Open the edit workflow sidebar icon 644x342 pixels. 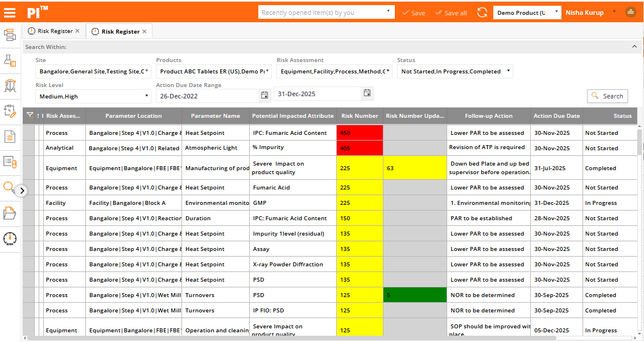pos(10,111)
